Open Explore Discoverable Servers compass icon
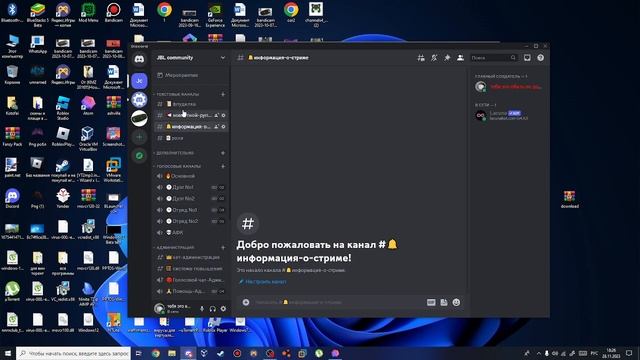The image size is (640, 360). [x=139, y=156]
